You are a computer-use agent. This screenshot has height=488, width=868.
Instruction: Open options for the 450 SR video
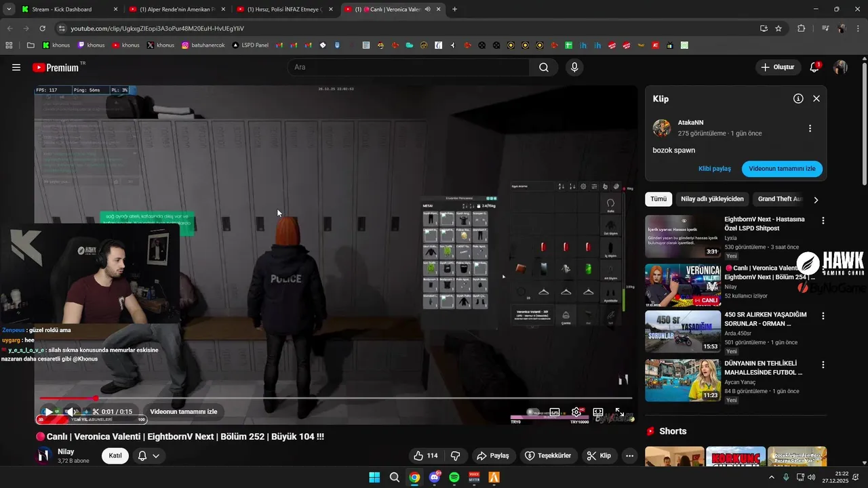(x=823, y=316)
